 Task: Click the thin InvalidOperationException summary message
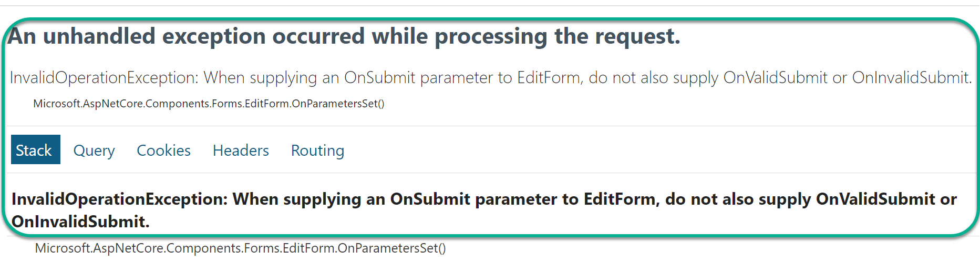pyautogui.click(x=491, y=78)
